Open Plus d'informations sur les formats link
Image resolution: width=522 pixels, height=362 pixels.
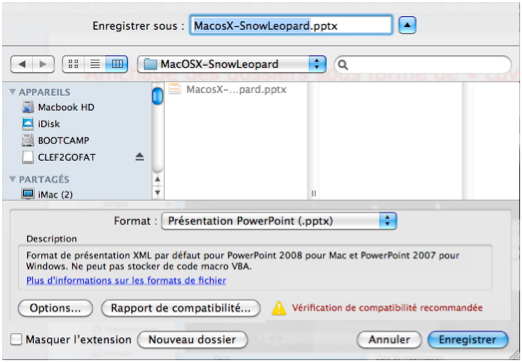[x=126, y=280]
